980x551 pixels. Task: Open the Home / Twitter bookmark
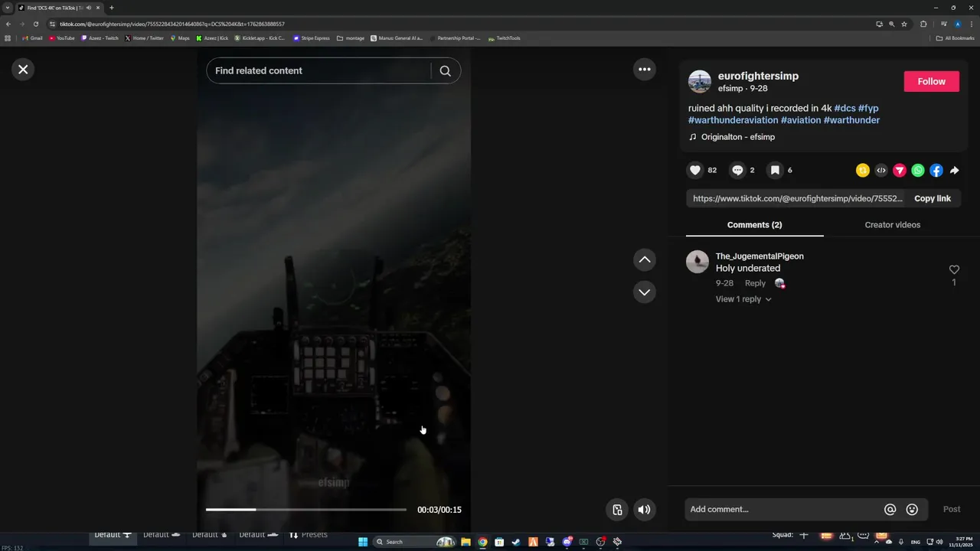point(145,38)
